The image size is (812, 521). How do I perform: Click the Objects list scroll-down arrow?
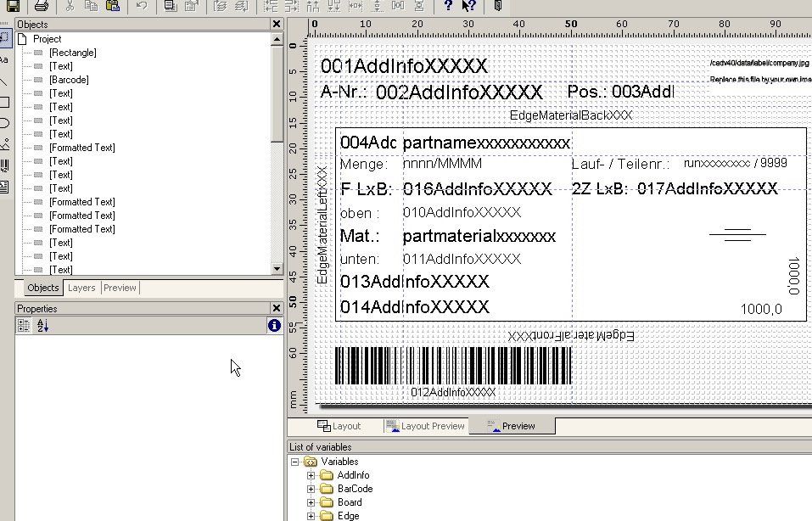(x=277, y=268)
